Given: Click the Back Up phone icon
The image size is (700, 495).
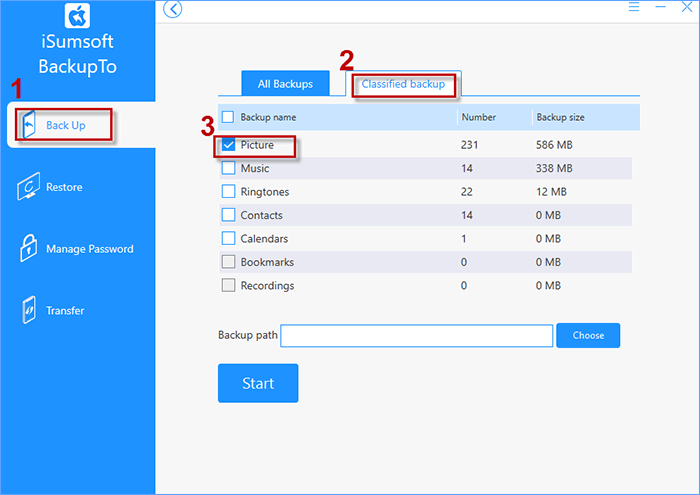Looking at the screenshot, I should tap(29, 125).
